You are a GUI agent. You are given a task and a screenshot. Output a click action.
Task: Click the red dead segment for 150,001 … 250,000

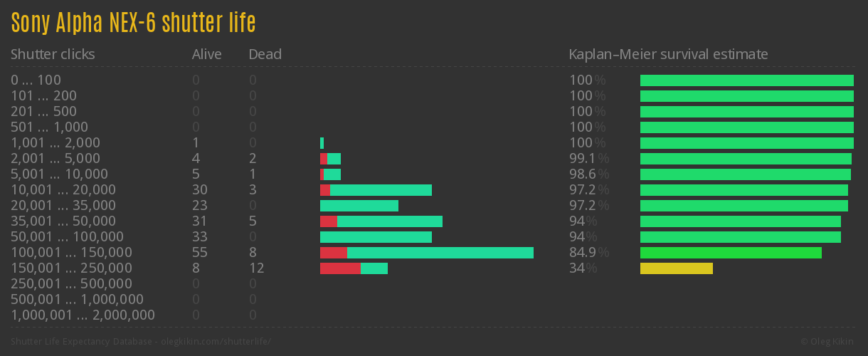click(340, 268)
